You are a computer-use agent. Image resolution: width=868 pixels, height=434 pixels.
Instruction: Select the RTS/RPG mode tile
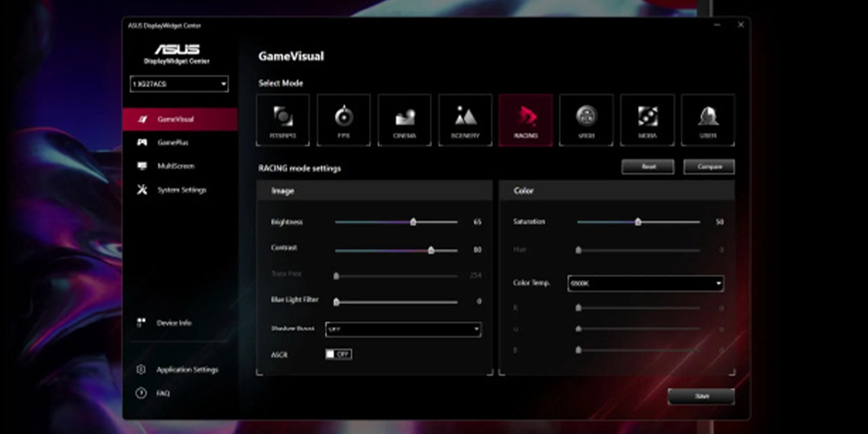click(x=282, y=120)
